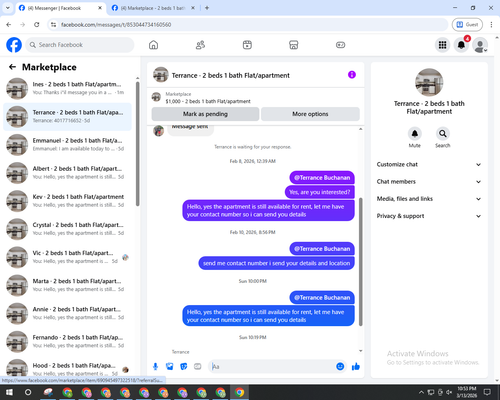Choose a GIF icon
The height and width of the screenshot is (400, 500).
click(198, 367)
